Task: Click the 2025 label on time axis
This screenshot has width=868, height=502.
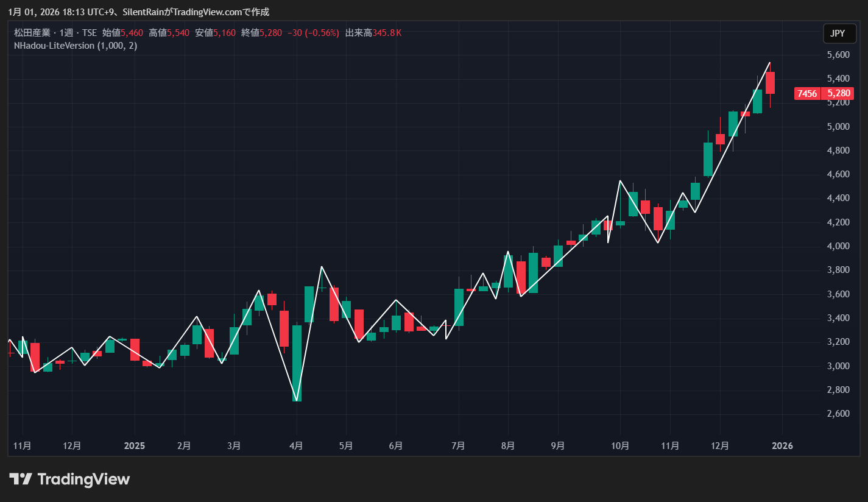Action: [134, 446]
